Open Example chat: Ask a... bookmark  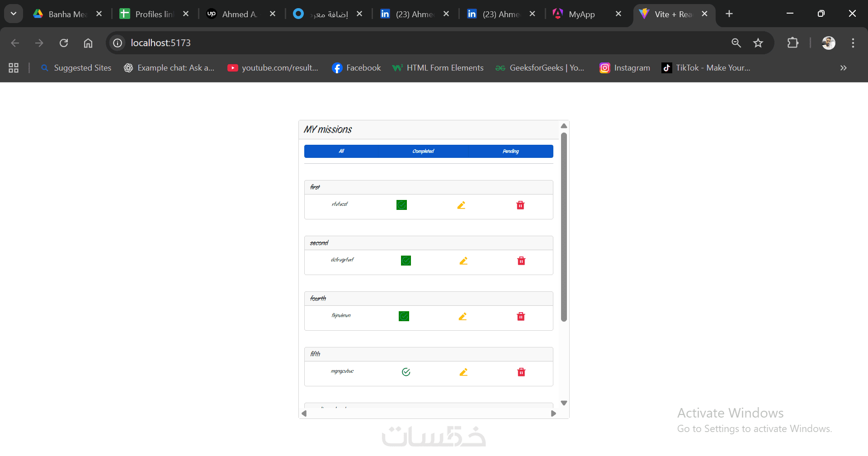(x=169, y=68)
